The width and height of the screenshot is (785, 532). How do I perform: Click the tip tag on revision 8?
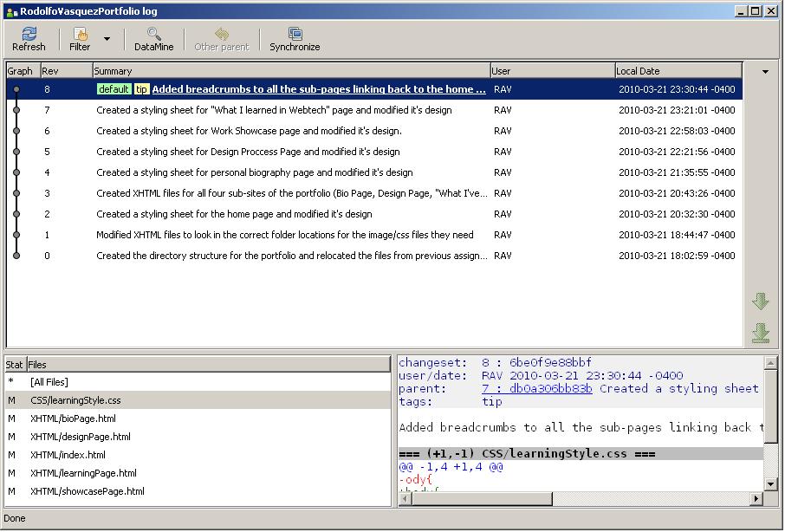coord(142,89)
